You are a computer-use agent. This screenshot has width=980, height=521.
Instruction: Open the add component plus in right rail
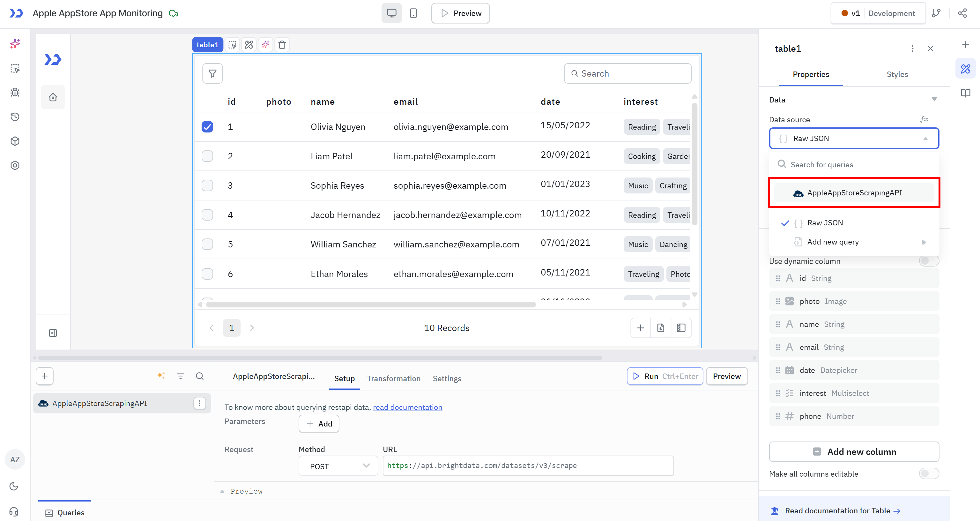[966, 45]
